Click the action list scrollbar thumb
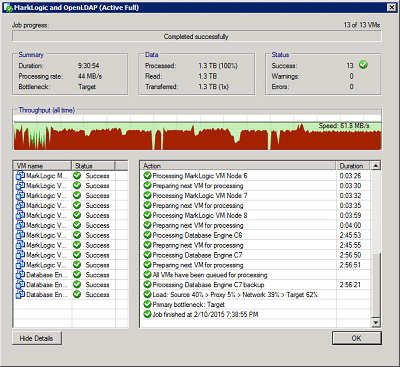 pos(376,285)
